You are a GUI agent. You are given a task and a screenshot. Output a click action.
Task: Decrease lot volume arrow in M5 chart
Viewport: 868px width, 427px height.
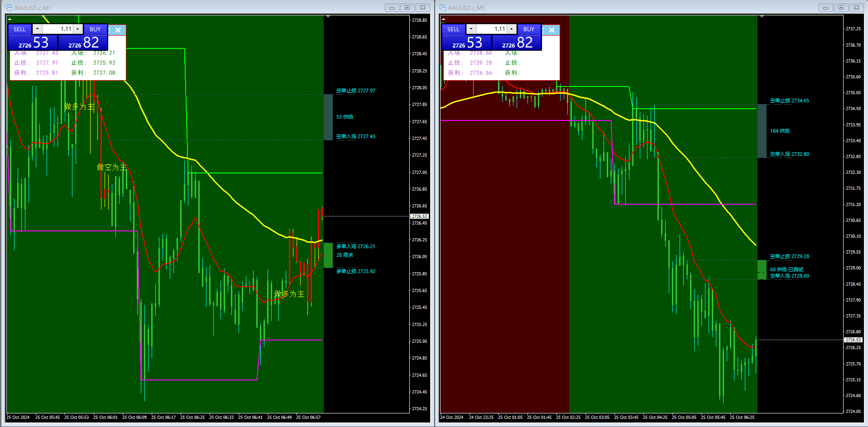[x=471, y=29]
